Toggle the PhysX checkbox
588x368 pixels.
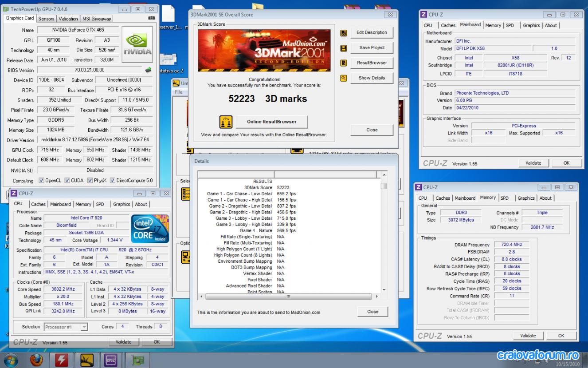90,180
